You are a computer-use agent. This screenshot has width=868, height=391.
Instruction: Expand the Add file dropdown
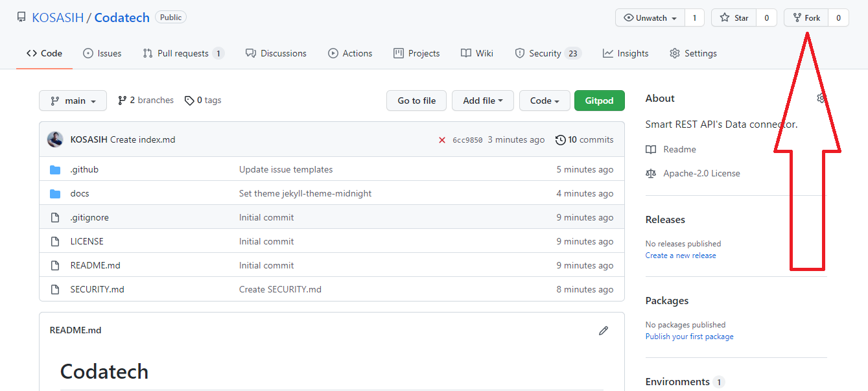(x=483, y=101)
